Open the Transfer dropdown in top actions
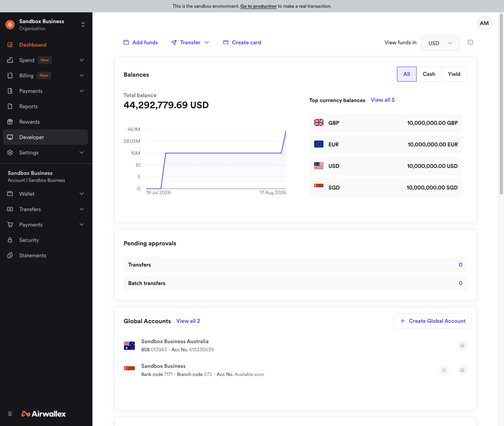 tap(190, 42)
